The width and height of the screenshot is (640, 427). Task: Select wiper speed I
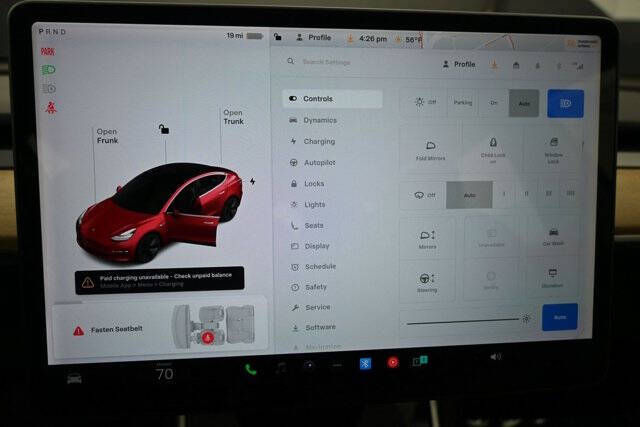click(504, 193)
